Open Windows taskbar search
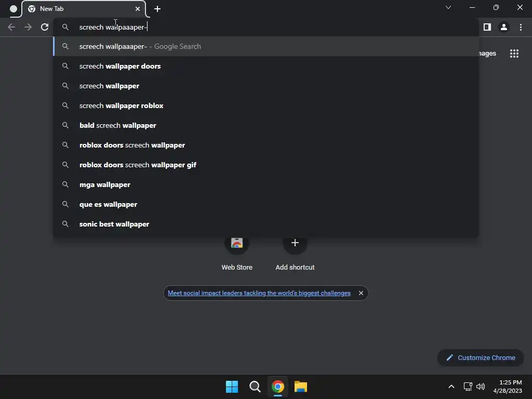This screenshot has width=532, height=399. pyautogui.click(x=255, y=387)
